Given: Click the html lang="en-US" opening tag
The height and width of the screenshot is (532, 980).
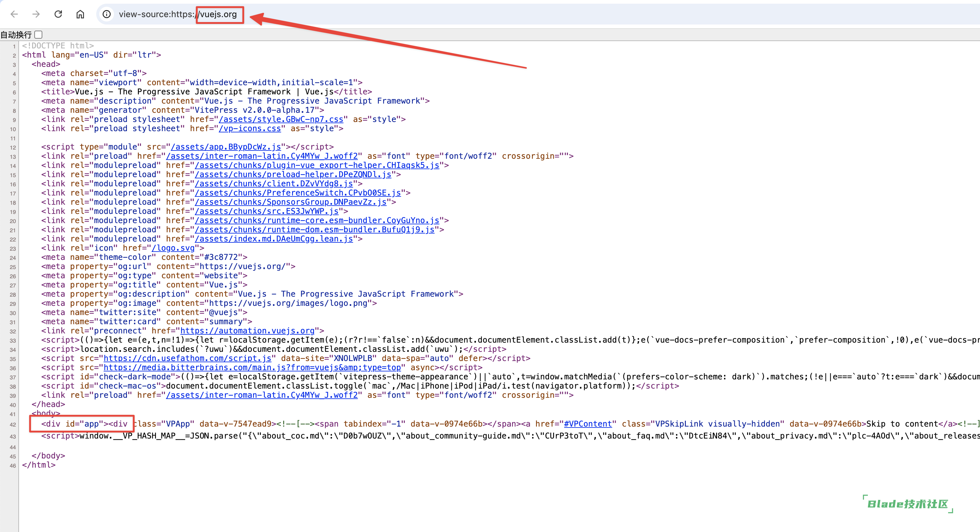Looking at the screenshot, I should [92, 55].
